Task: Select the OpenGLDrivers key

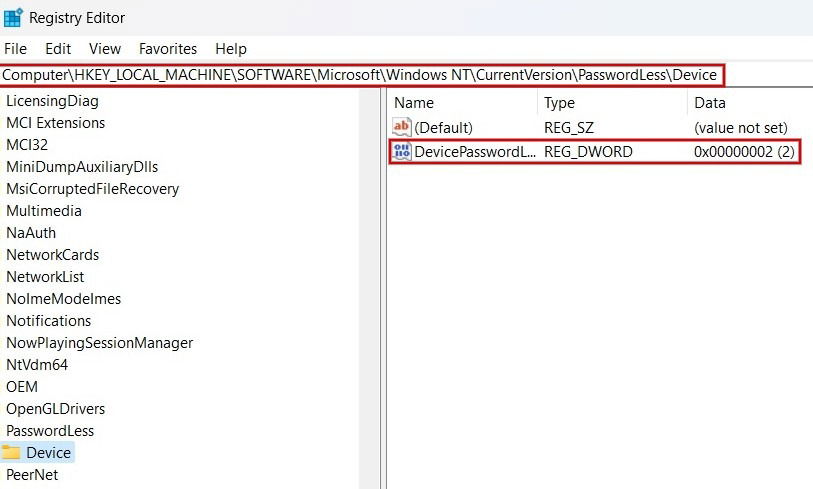Action: [x=55, y=409]
